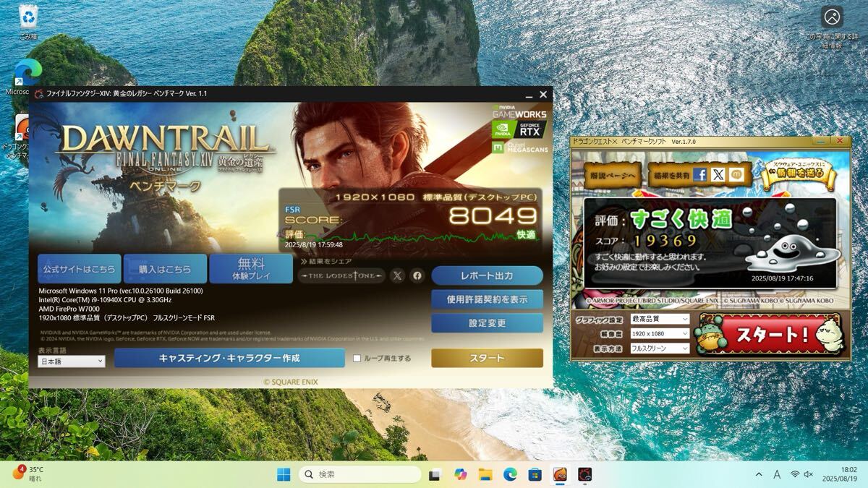Image resolution: width=868 pixels, height=488 pixels.
Task: Close the FFXIV benchmark window
Action: pyautogui.click(x=543, y=94)
